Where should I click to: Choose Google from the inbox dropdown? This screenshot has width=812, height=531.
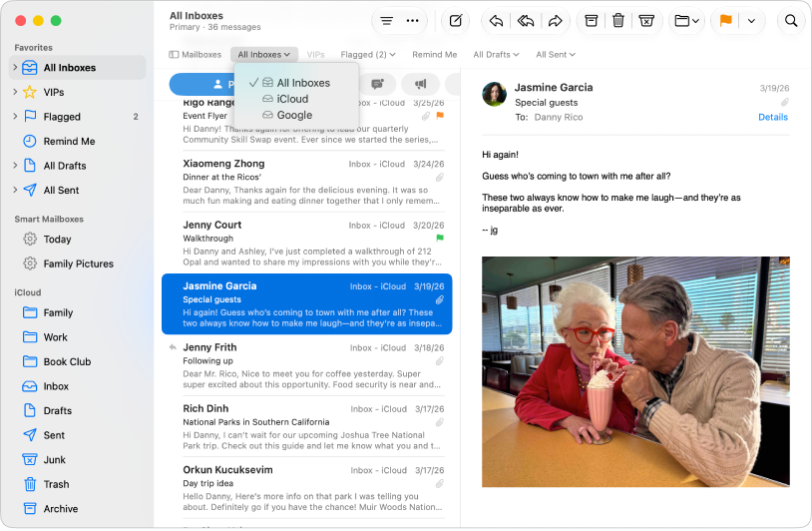pos(294,115)
